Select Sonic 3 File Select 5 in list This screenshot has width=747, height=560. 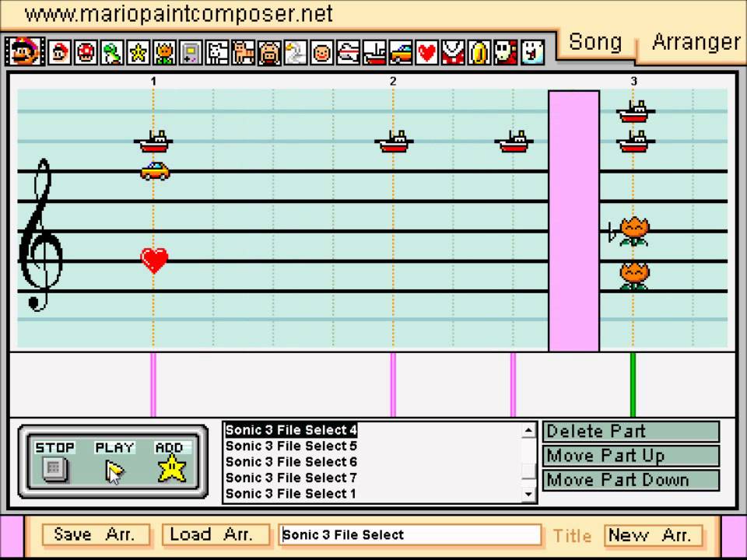pos(291,446)
